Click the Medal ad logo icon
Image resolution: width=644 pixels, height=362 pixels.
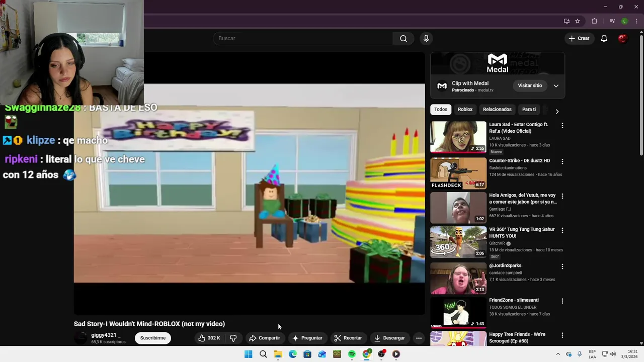[x=442, y=86]
